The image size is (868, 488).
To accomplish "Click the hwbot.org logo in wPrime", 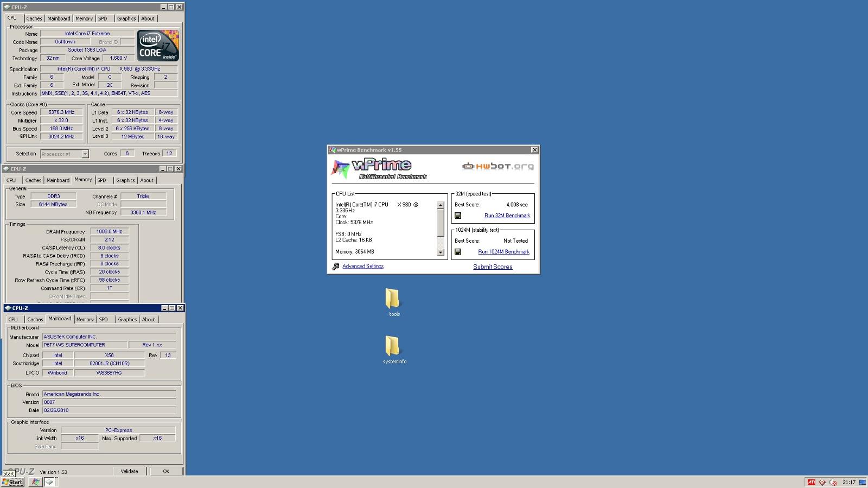I will (497, 166).
